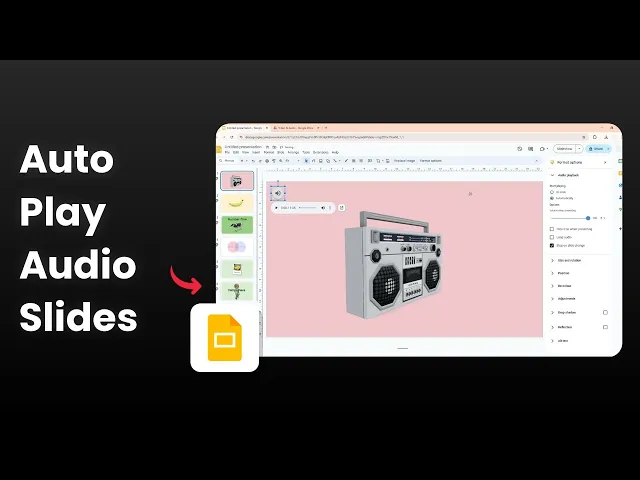Click the Crop image icon in toolbar

click(x=378, y=161)
